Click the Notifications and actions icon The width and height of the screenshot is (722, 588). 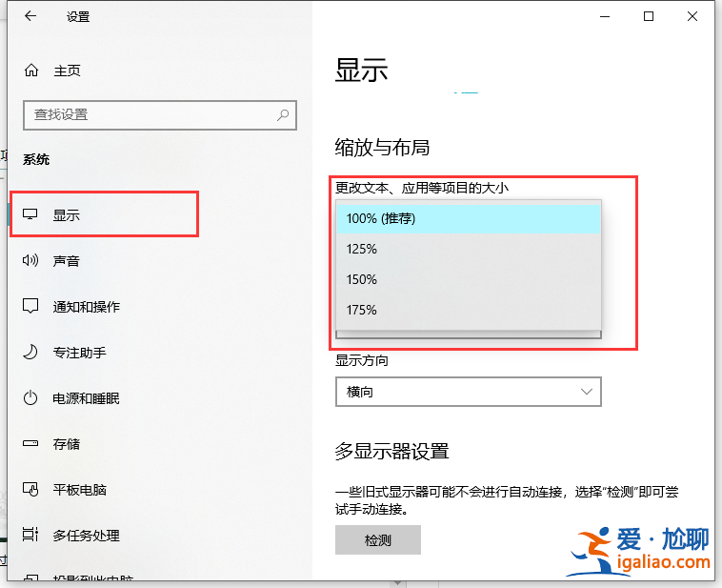click(30, 307)
